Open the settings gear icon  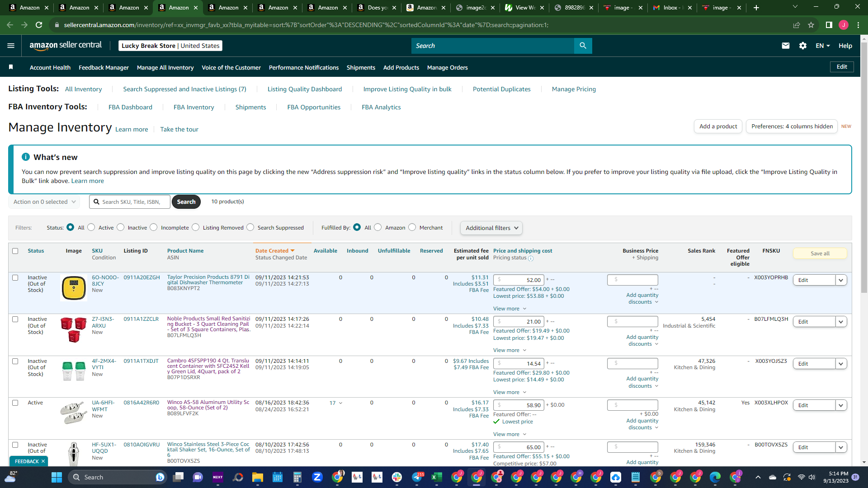(x=803, y=46)
